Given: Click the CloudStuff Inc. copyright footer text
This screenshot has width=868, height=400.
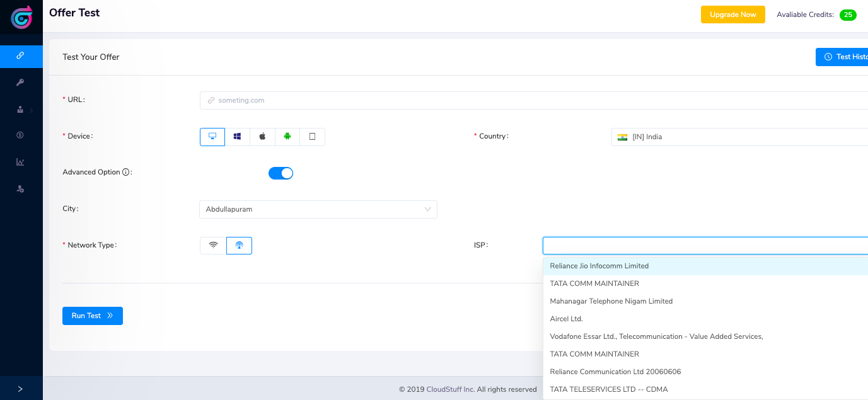Looking at the screenshot, I should tap(468, 389).
